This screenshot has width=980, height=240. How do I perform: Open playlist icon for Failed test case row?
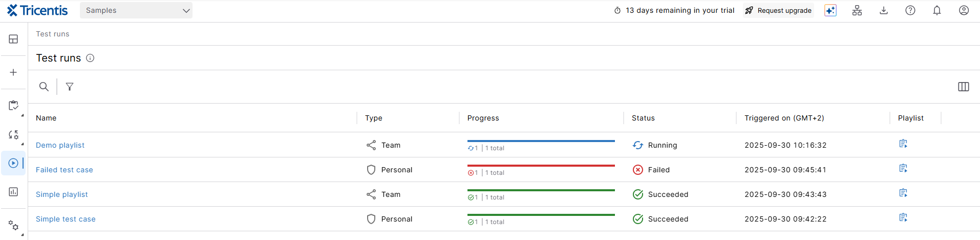[903, 169]
